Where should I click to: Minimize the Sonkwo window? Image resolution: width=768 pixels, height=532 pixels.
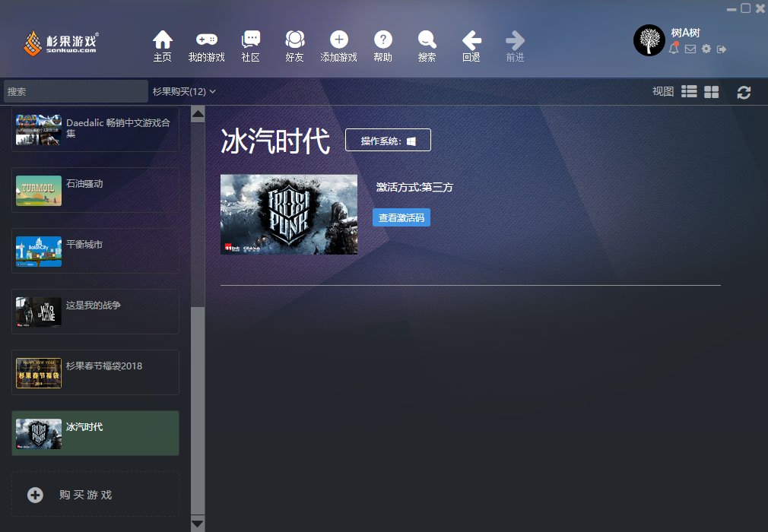732,9
